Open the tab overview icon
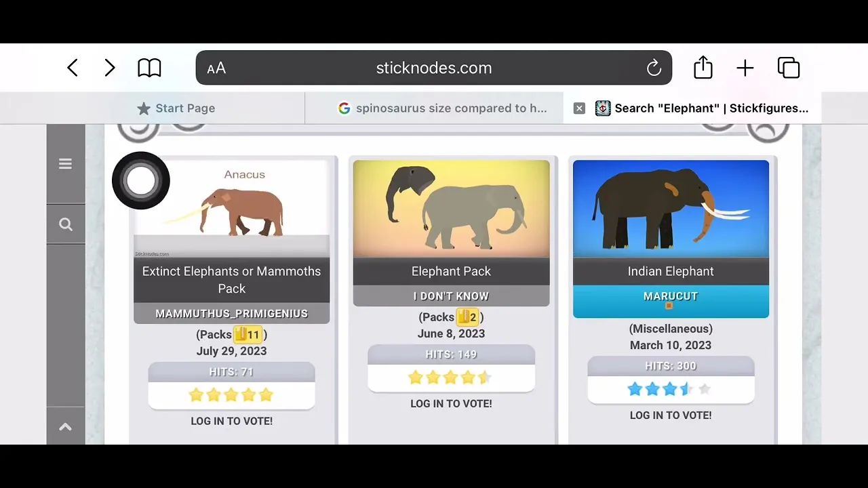 [x=789, y=68]
